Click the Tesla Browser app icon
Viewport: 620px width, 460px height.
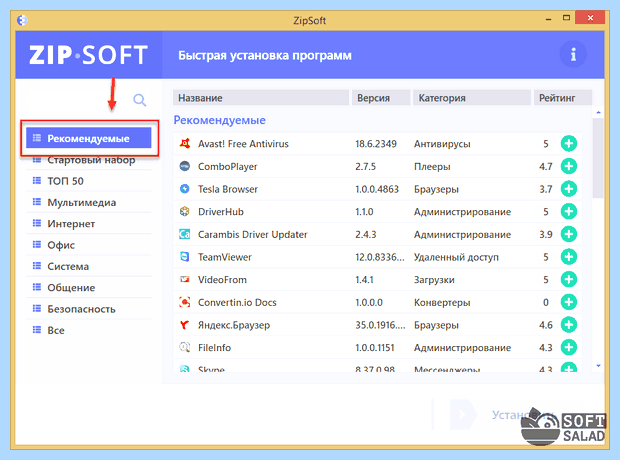[185, 189]
